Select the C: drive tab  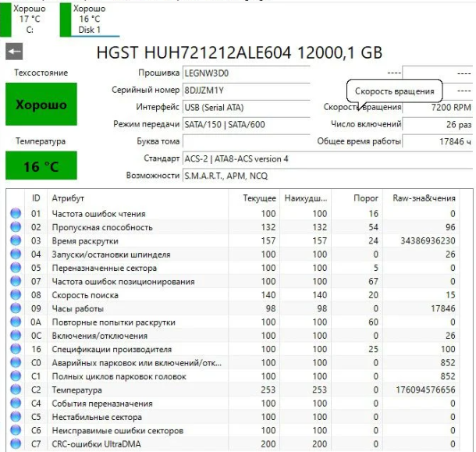23,20
